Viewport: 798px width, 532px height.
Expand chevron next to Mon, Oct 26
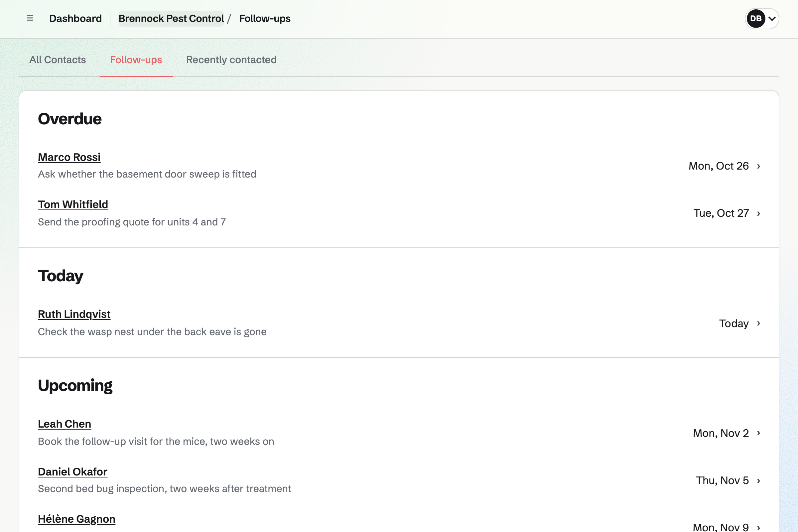(759, 166)
